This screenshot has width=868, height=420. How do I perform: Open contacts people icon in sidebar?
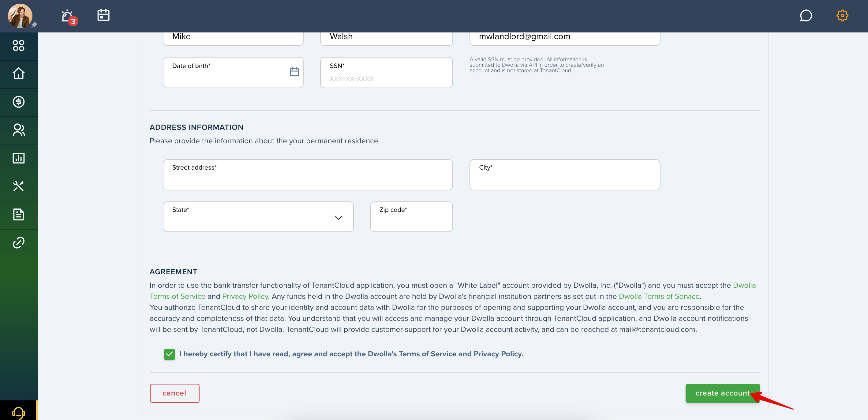click(19, 130)
